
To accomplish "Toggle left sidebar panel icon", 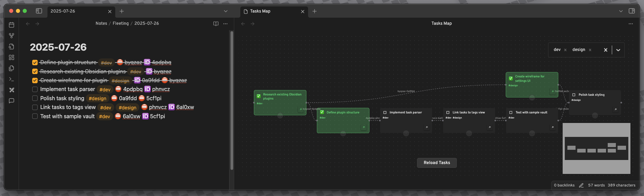I will point(39,11).
